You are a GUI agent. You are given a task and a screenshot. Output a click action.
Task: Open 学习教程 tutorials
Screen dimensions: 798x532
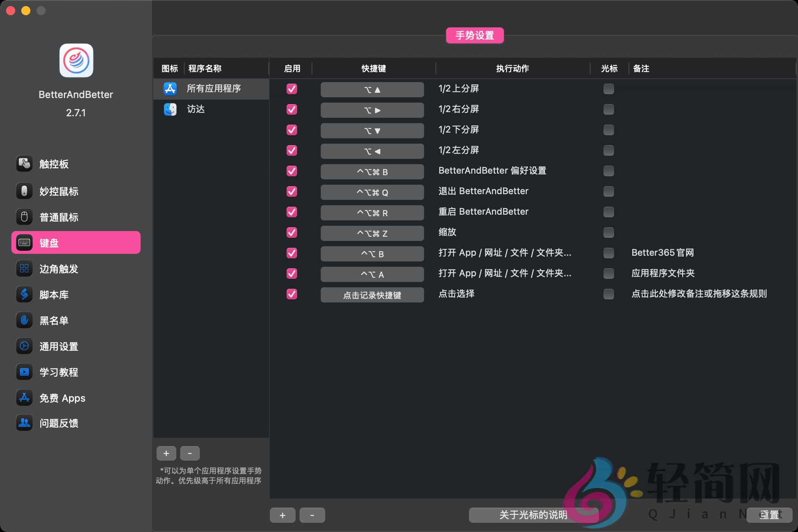59,372
